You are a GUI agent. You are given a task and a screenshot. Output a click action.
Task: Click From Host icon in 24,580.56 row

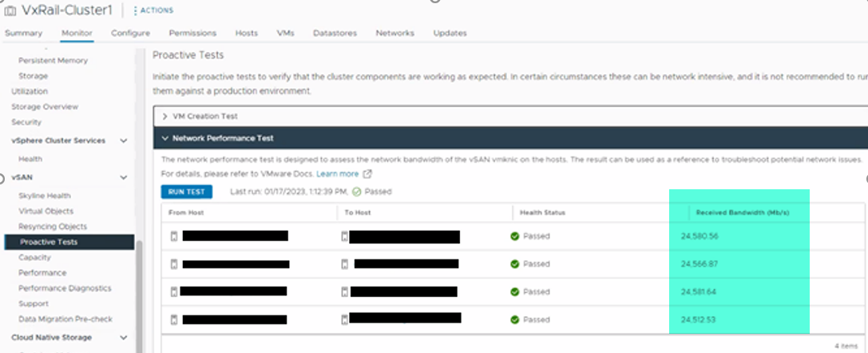coord(174,236)
